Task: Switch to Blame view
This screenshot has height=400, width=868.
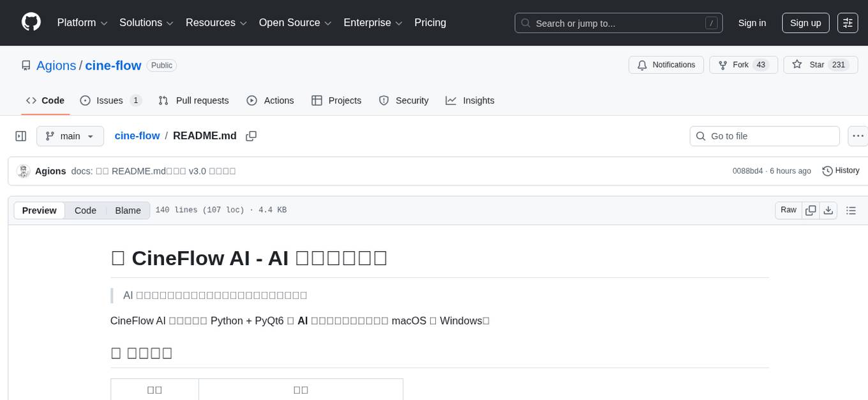Action: pyautogui.click(x=128, y=210)
